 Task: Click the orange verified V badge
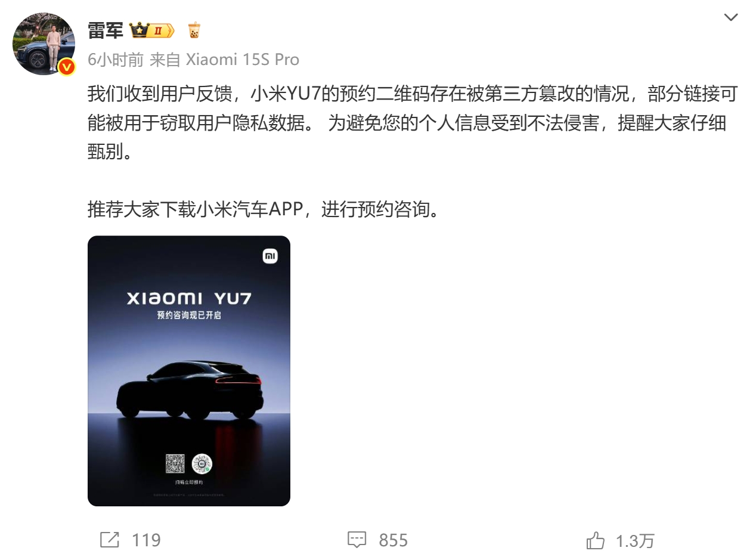[67, 67]
